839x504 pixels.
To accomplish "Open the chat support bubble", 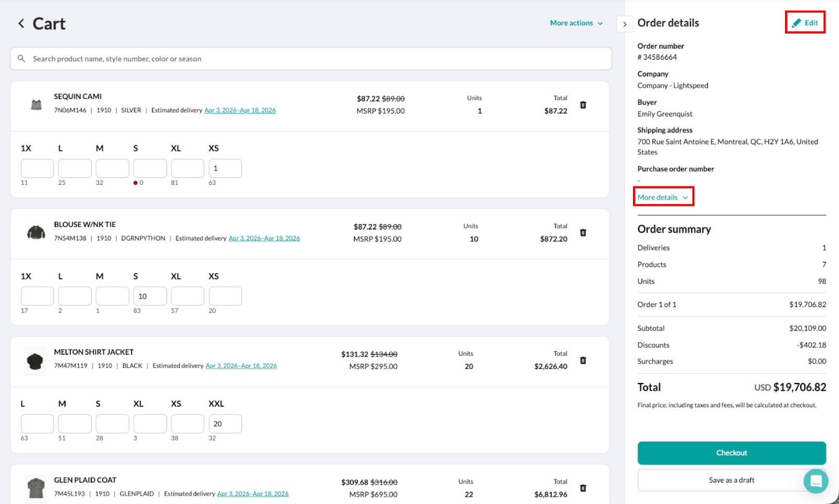I will (816, 481).
